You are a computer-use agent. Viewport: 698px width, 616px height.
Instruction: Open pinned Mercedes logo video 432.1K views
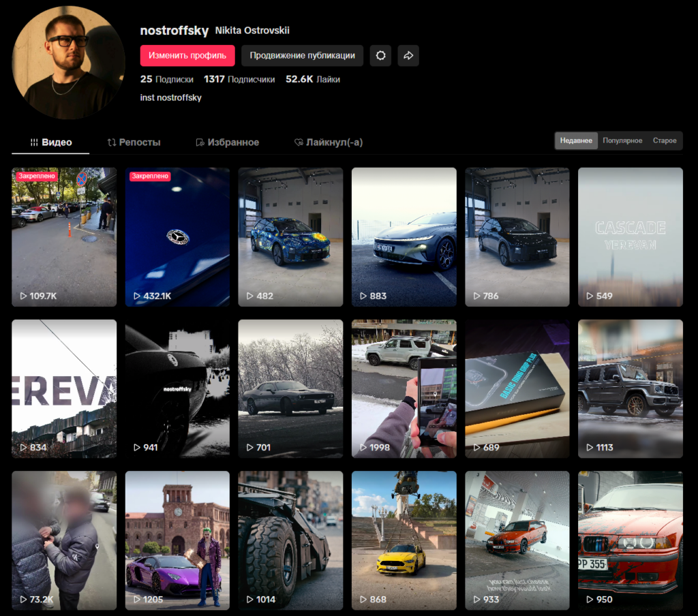(x=177, y=236)
